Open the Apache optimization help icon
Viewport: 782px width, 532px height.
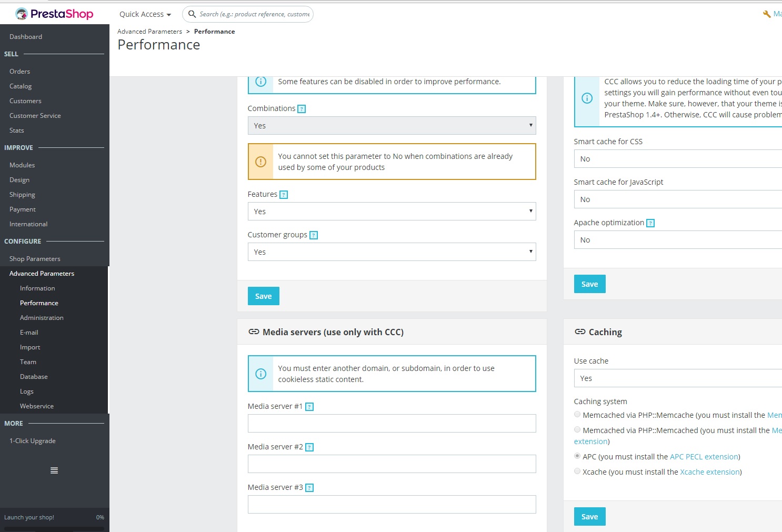pos(650,223)
